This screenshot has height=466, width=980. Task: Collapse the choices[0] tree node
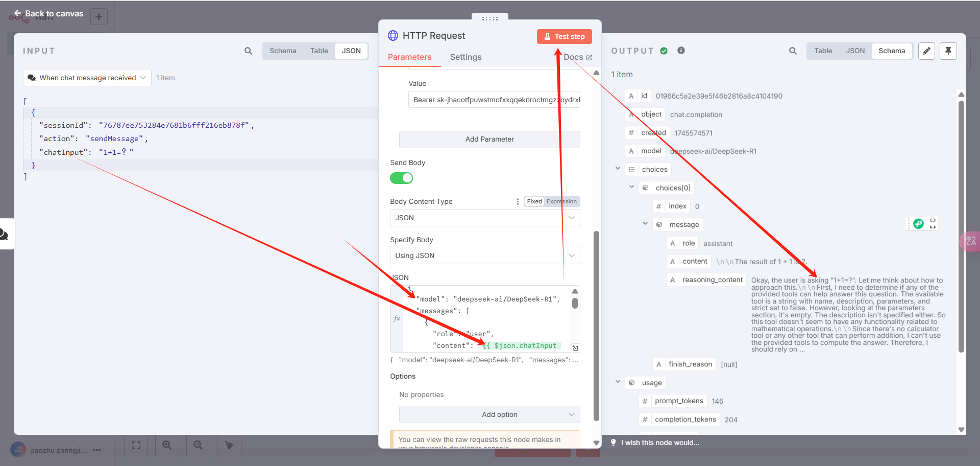pos(631,187)
